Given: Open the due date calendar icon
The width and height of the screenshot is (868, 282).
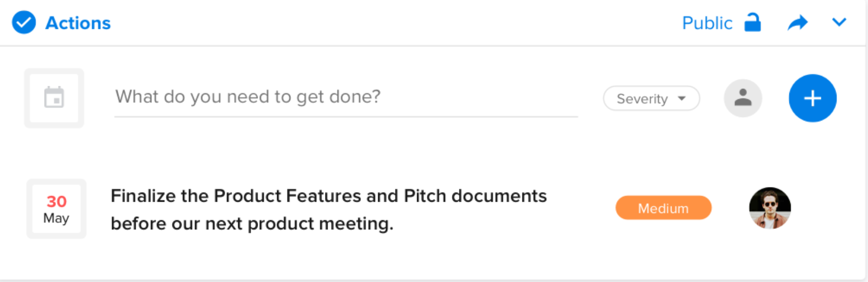Looking at the screenshot, I should point(54,98).
